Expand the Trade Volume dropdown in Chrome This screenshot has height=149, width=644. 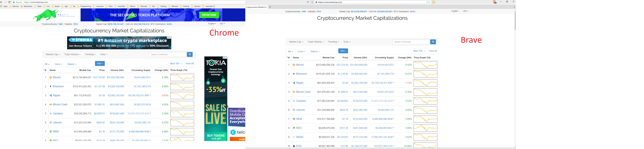[72, 55]
